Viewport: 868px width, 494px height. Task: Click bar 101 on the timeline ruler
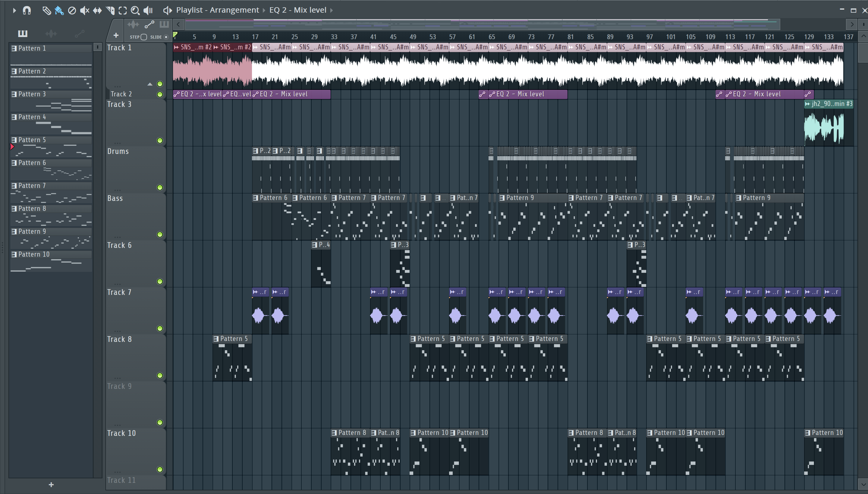coord(671,37)
